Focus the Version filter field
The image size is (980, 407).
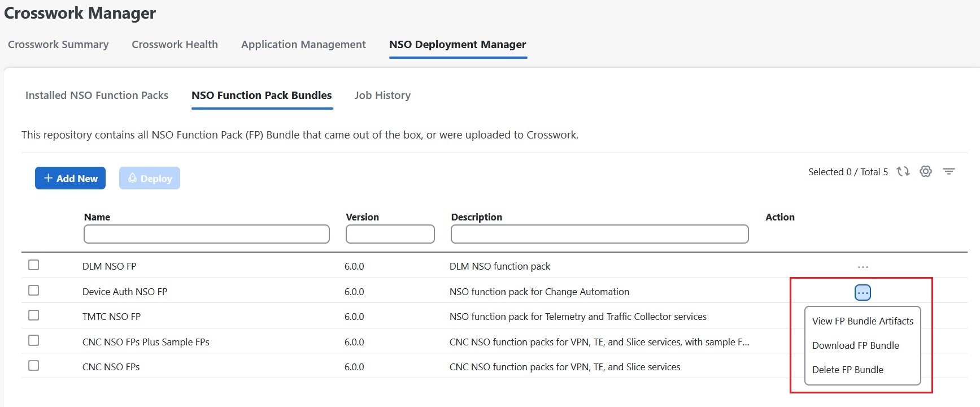pos(390,234)
